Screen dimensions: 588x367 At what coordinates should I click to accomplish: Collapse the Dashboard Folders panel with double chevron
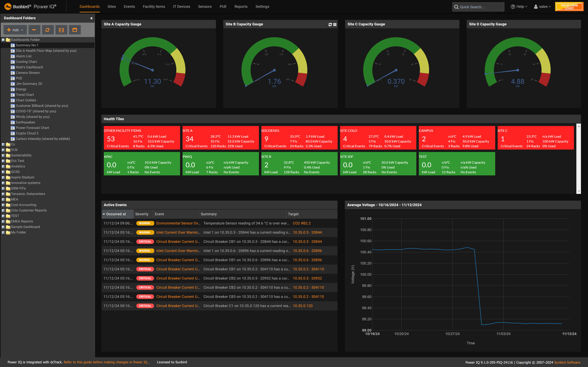[91, 18]
